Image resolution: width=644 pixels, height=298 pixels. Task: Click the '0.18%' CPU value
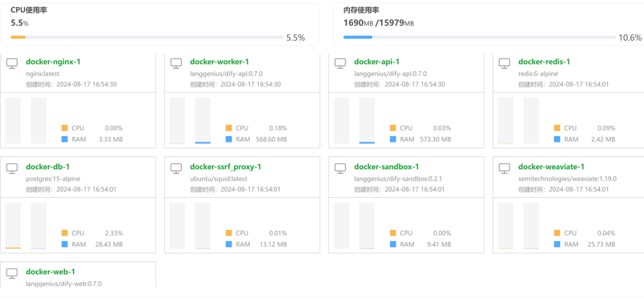tap(278, 128)
